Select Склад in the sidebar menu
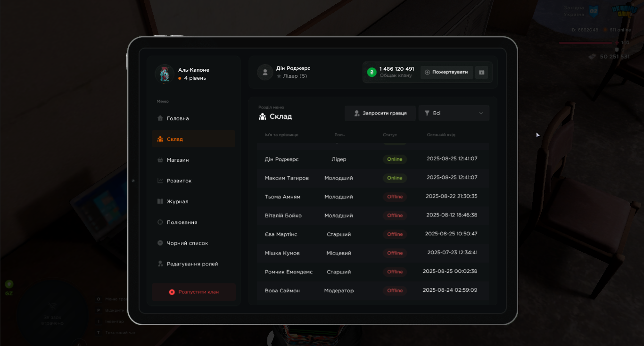The width and height of the screenshot is (644, 346). pyautogui.click(x=193, y=139)
